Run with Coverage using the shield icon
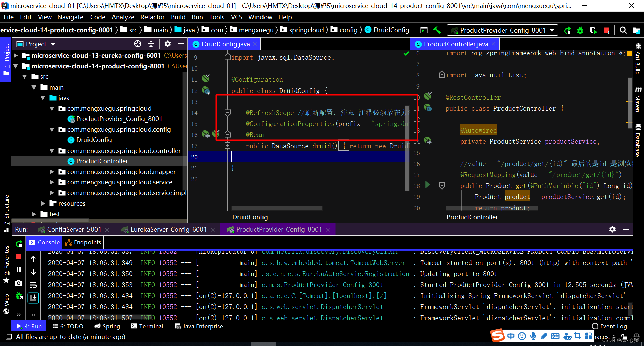This screenshot has height=346, width=644. [593, 30]
